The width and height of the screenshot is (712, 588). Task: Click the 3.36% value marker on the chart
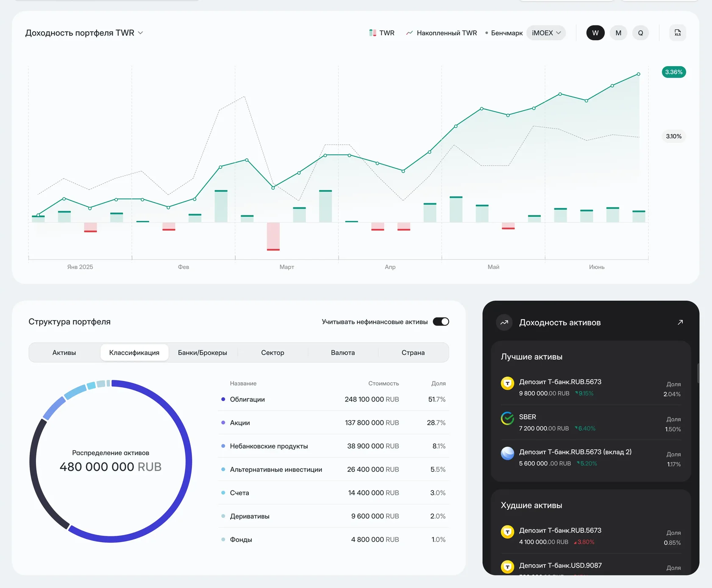tap(673, 72)
